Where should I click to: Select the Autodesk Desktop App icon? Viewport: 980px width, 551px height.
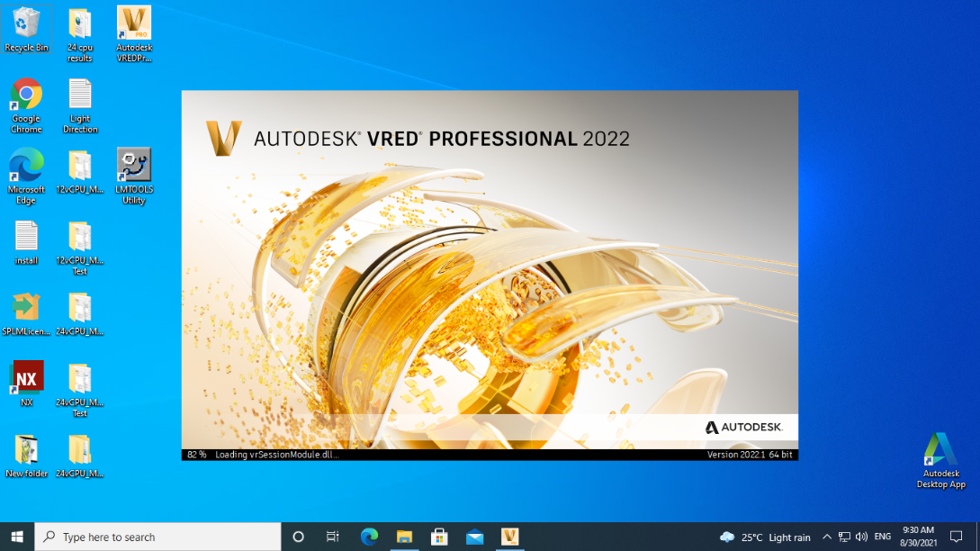pos(940,451)
